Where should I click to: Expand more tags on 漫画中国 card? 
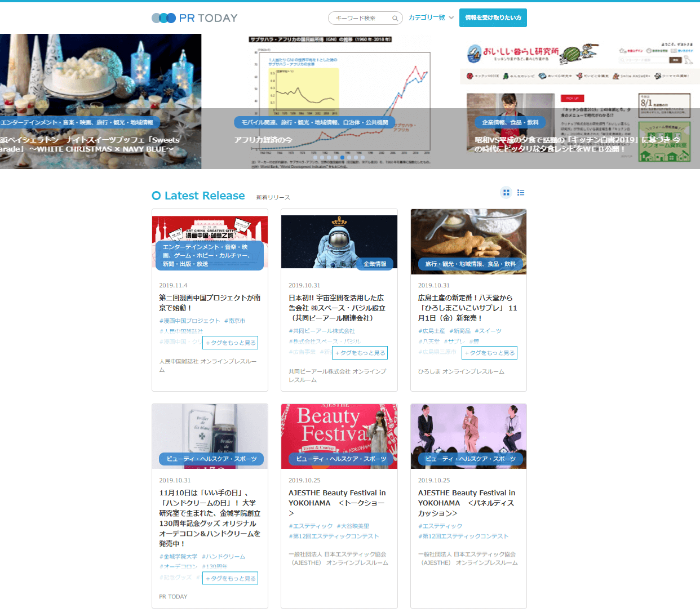click(x=231, y=343)
